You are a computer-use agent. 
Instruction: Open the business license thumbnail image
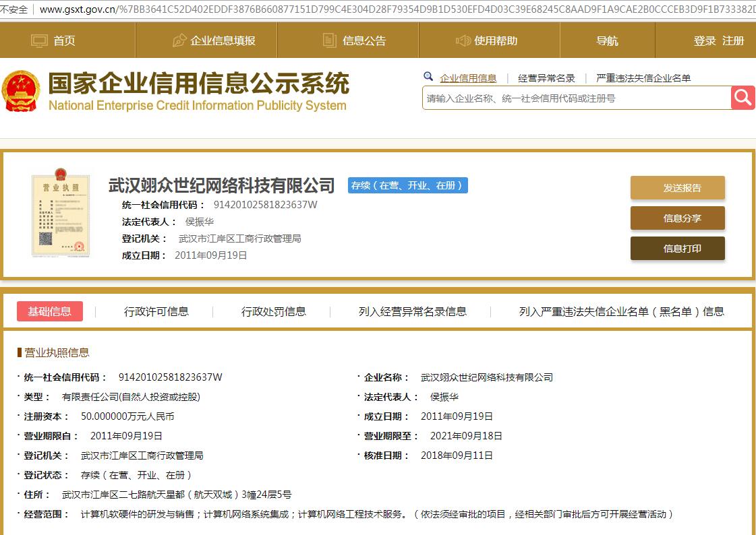(x=61, y=215)
